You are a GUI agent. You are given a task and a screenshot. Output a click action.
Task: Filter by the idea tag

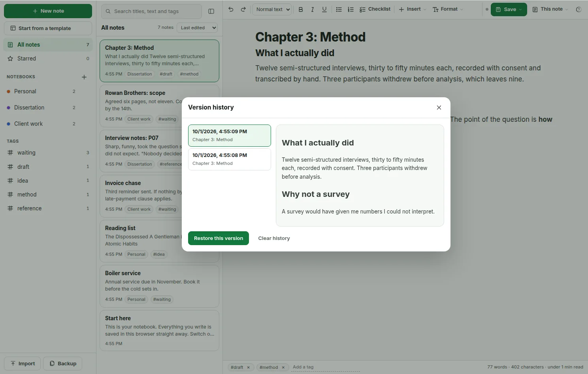tap(48, 181)
